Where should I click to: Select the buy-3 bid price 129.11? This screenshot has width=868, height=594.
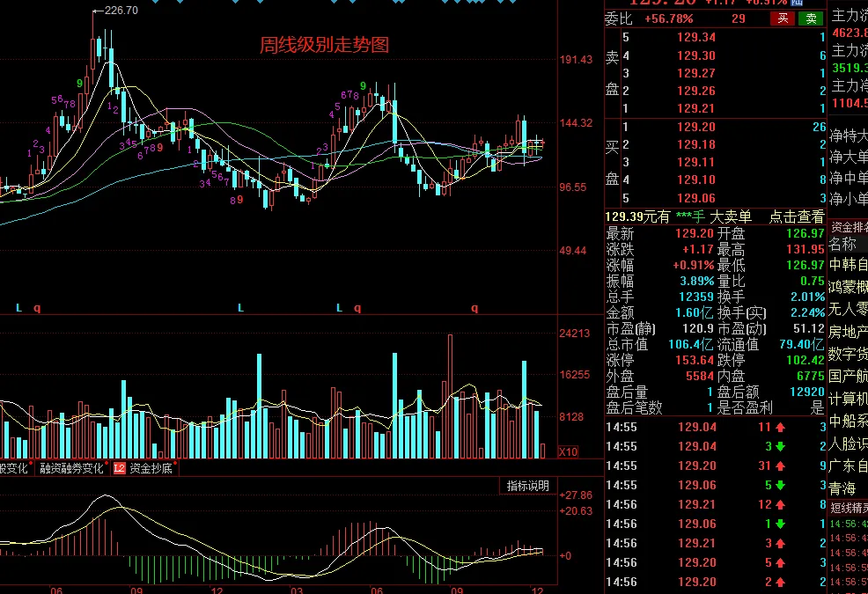click(696, 162)
